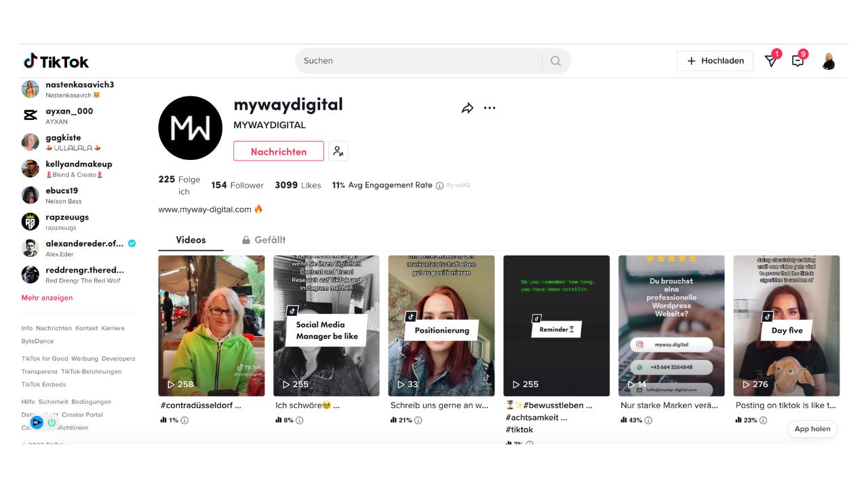The width and height of the screenshot is (868, 488).
Task: Click the ByteDance footer link
Action: coord(37,341)
